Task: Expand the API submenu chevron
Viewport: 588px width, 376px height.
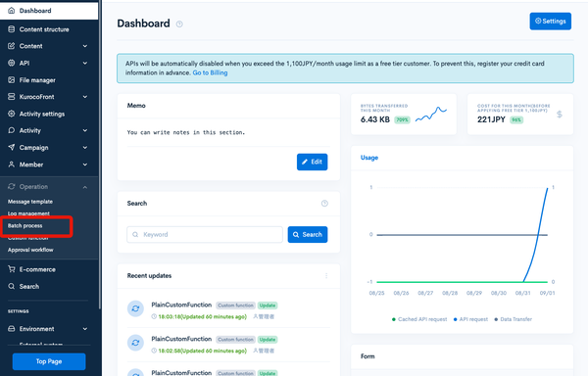Action: pos(85,63)
